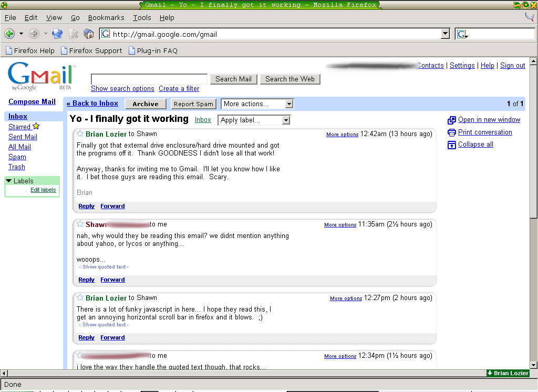Click Show search options link
538x392 pixels.
(122, 89)
